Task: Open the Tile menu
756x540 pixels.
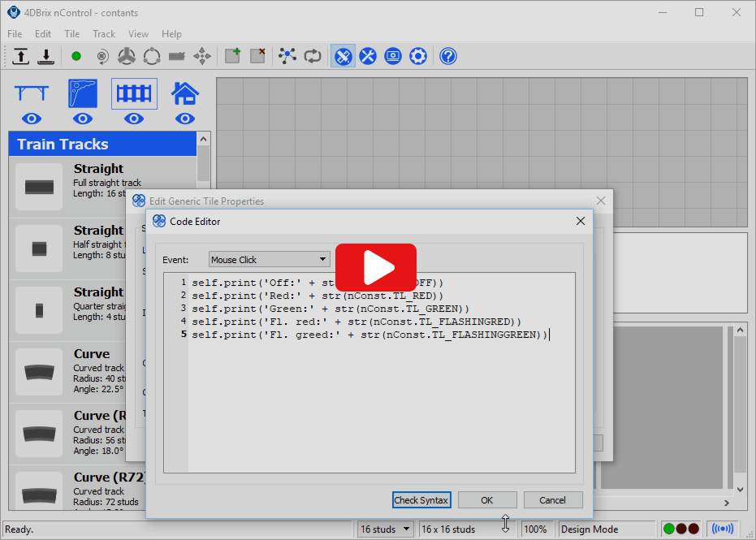Action: click(71, 34)
